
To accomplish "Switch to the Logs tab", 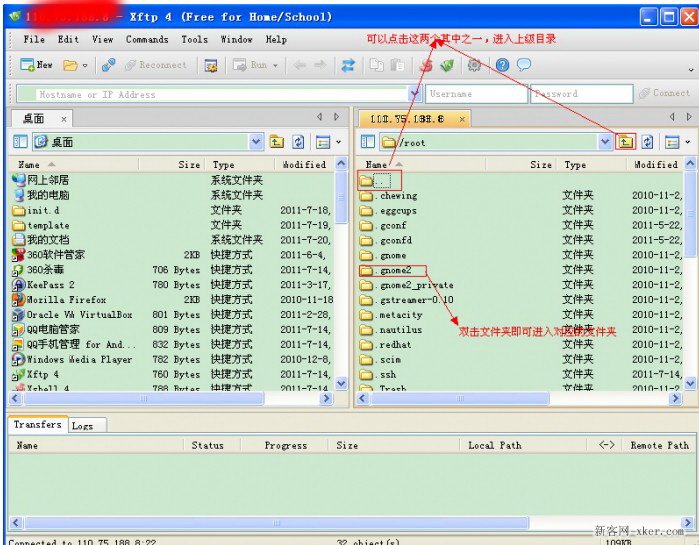I will tap(82, 425).
